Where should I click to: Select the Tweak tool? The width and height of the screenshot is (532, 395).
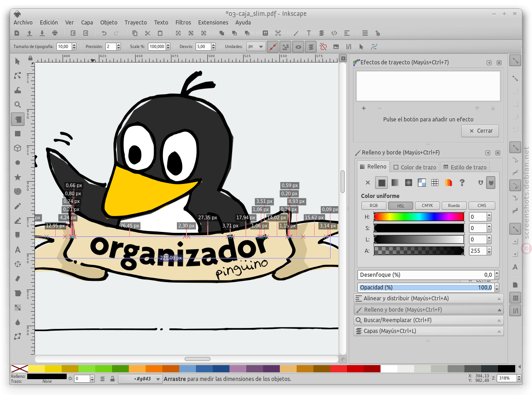point(18,90)
